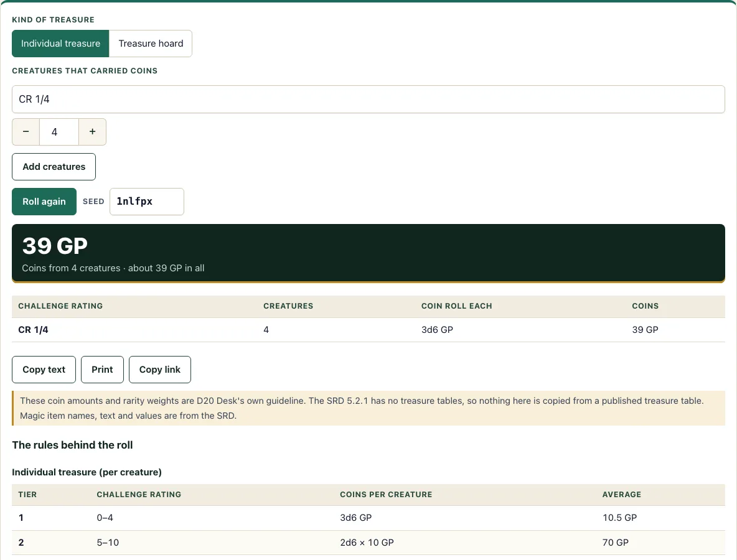Image resolution: width=737 pixels, height=560 pixels.
Task: Click the 5–10 challenge rating cell
Action: click(108, 543)
